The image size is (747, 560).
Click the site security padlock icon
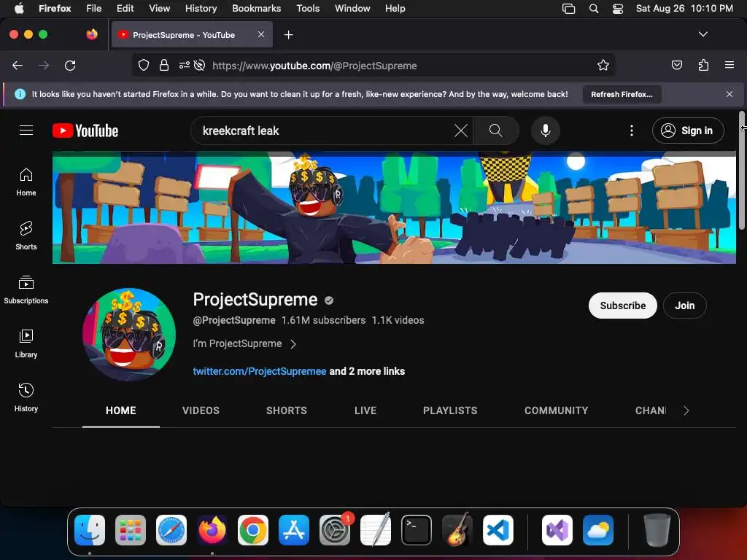(164, 66)
